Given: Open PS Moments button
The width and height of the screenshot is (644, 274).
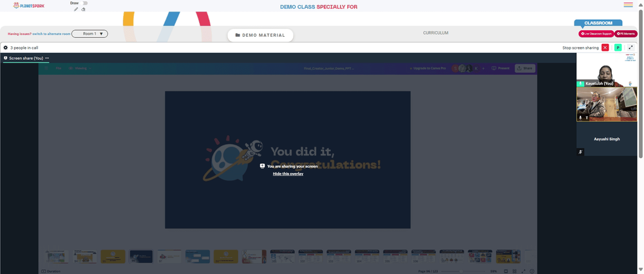Looking at the screenshot, I should coord(626,33).
